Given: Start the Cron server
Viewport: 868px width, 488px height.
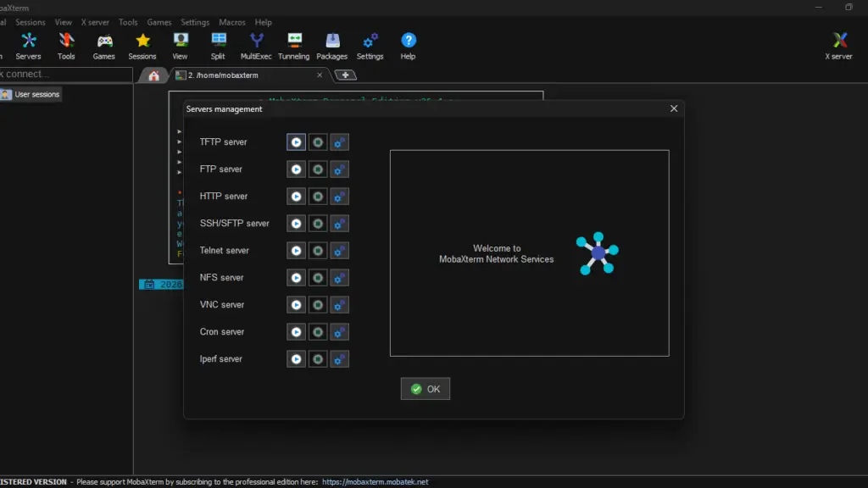Looking at the screenshot, I should pos(296,332).
